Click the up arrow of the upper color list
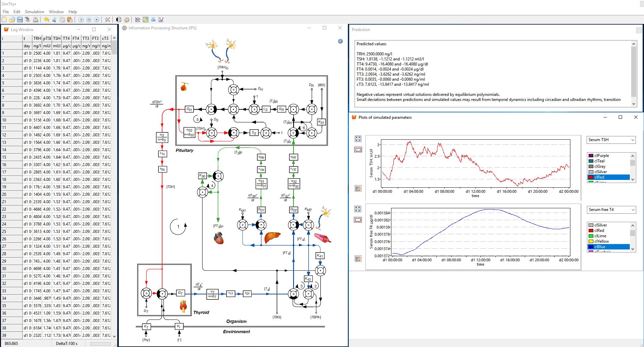Image resolution: width=644 pixels, height=347 pixels. pos(633,156)
